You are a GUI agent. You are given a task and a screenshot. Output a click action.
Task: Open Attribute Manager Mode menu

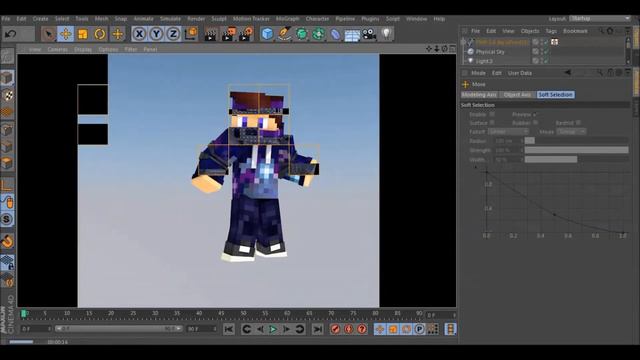click(x=478, y=73)
